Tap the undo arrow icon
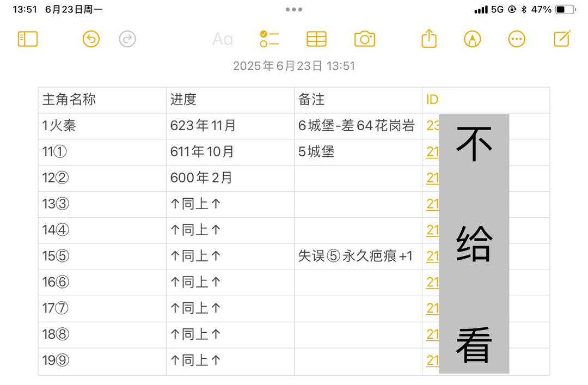 tap(91, 39)
